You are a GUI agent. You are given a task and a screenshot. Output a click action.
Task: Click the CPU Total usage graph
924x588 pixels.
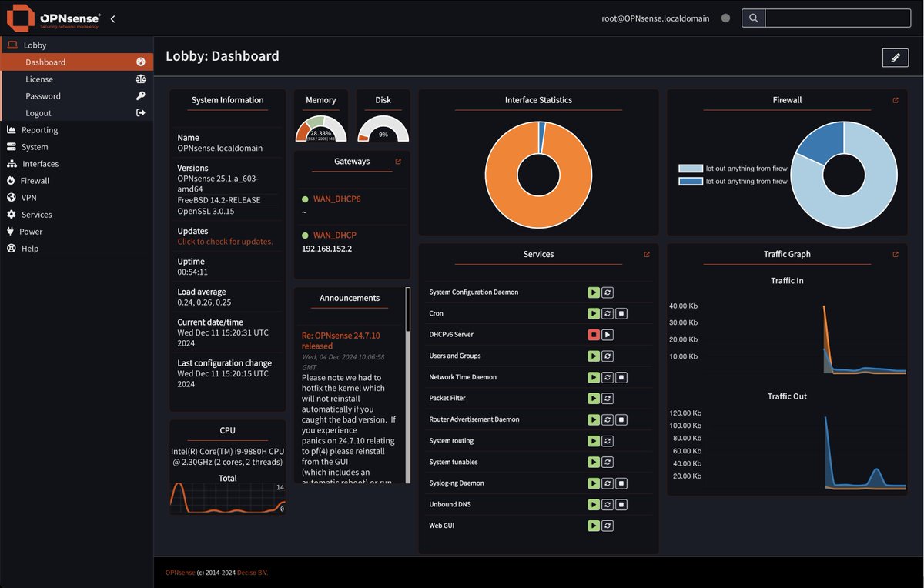[x=228, y=498]
